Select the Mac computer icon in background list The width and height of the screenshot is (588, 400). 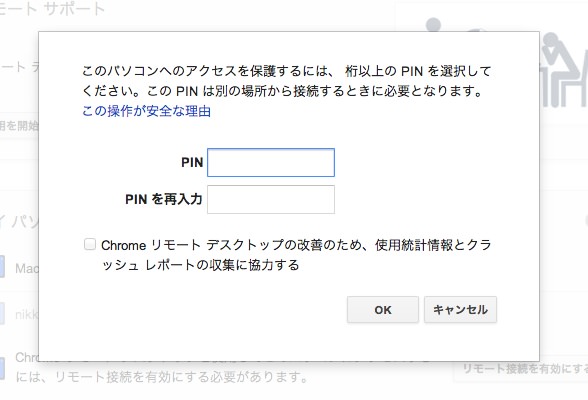pos(2,267)
